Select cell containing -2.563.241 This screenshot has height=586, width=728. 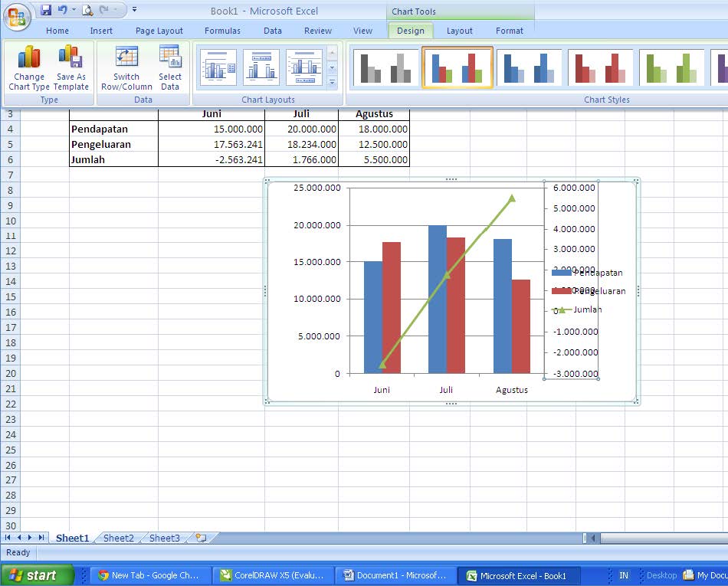click(x=212, y=159)
